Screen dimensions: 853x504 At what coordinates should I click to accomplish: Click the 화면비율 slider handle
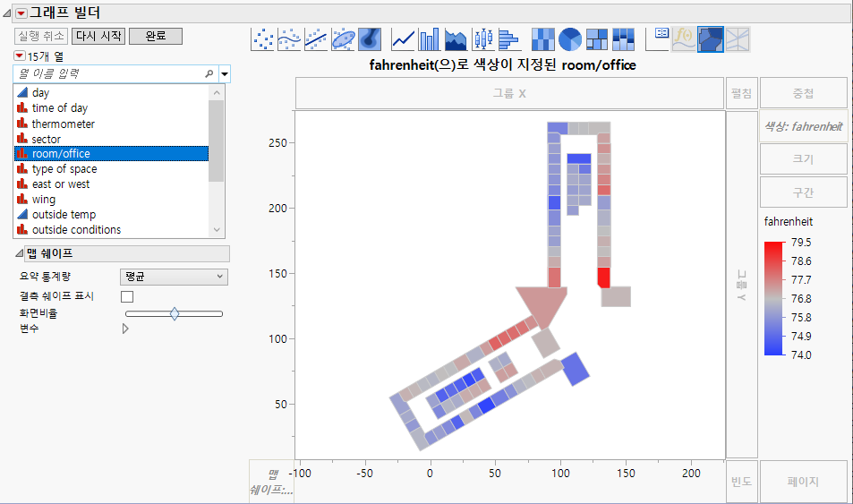pyautogui.click(x=175, y=313)
